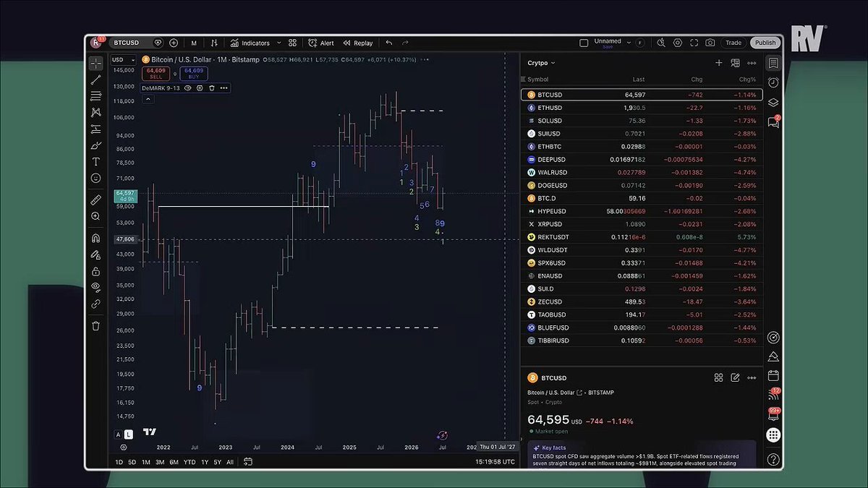Open the emoji icons tool
This screenshot has height=488, width=868.
pyautogui.click(x=95, y=178)
